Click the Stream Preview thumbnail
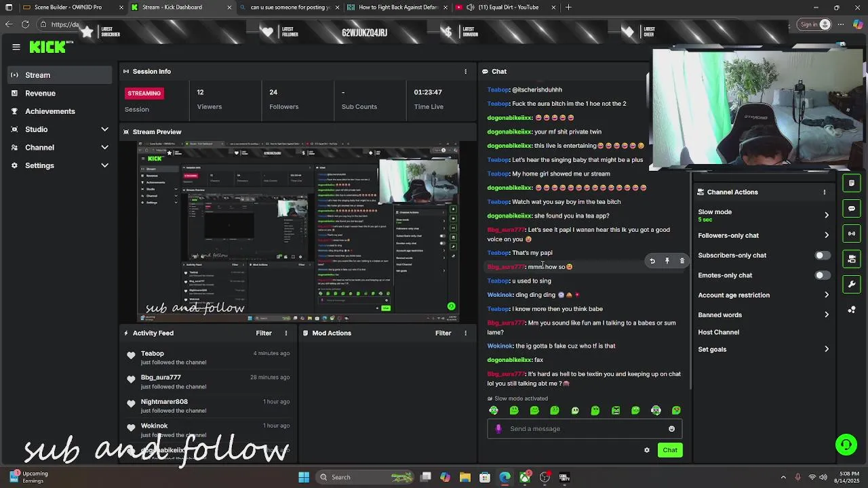 click(x=298, y=231)
